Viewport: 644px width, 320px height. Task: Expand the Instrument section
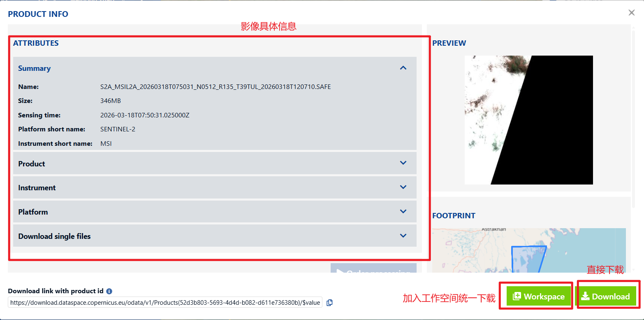[215, 187]
